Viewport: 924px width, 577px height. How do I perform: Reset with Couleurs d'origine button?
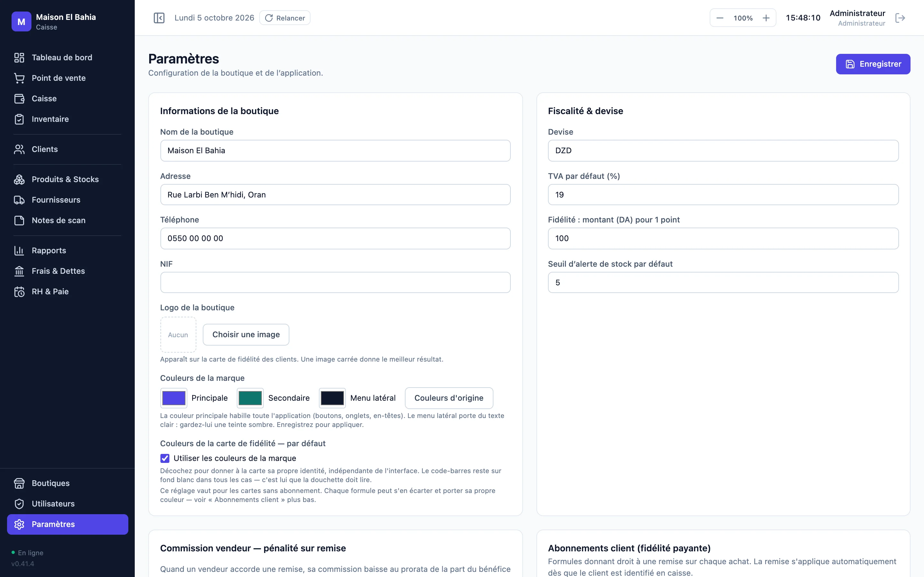449,398
